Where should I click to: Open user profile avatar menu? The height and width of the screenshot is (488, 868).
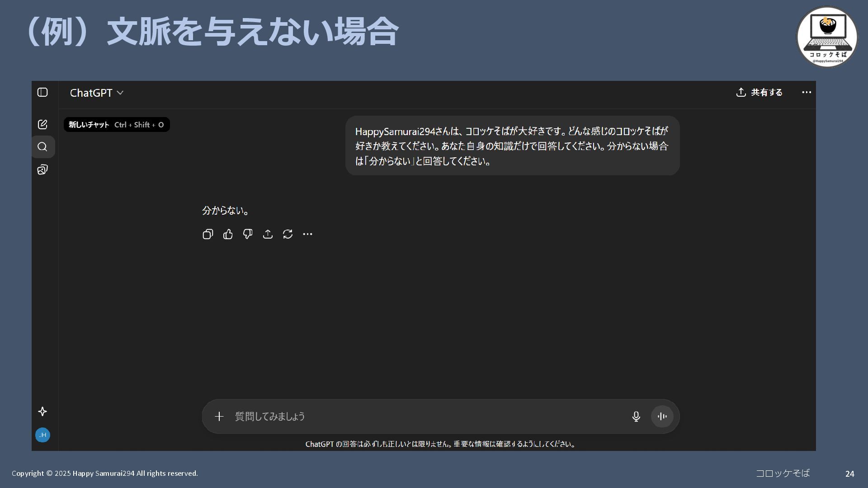click(x=42, y=435)
